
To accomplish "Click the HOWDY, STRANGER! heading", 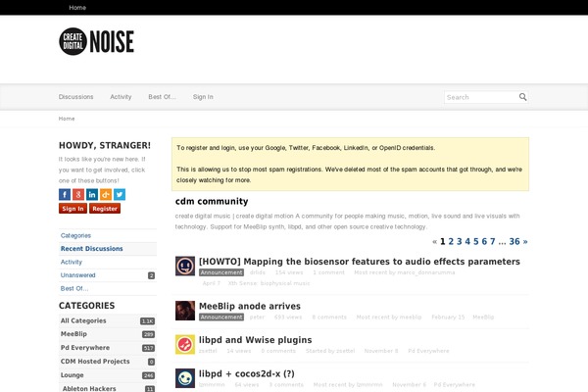I will [x=105, y=146].
